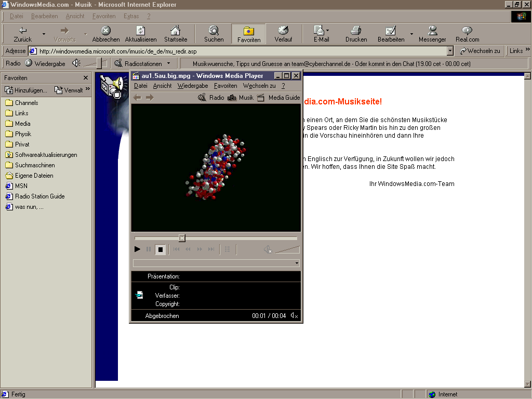Open the 'was nun, ...' favorite
The width and height of the screenshot is (532, 399).
point(24,207)
